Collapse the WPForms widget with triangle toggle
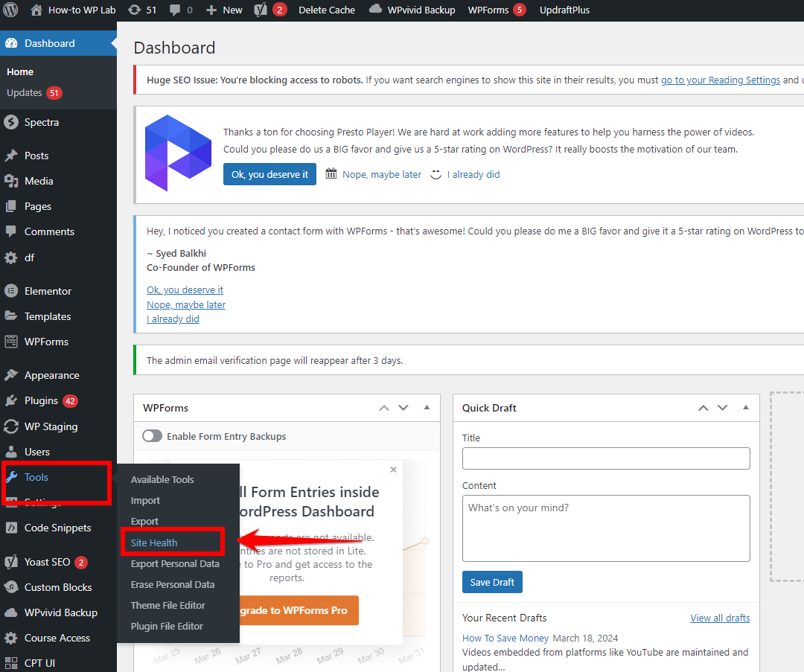 (427, 408)
